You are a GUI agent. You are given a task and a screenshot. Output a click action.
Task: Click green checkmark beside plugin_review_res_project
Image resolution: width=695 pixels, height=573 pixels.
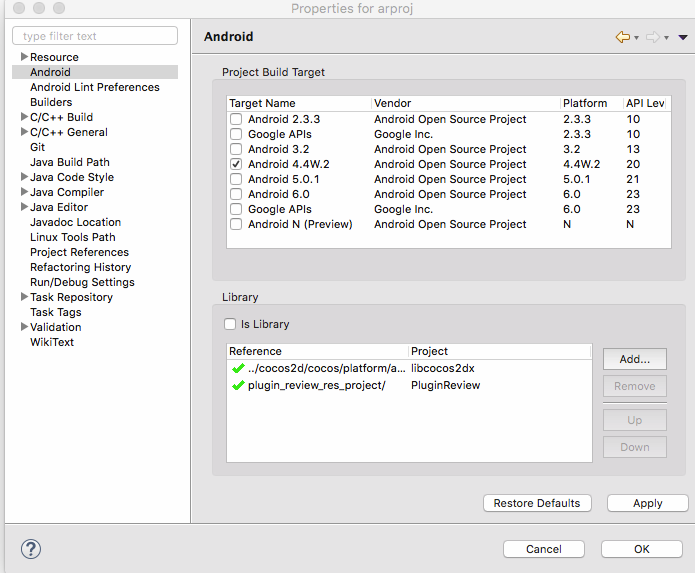point(238,385)
